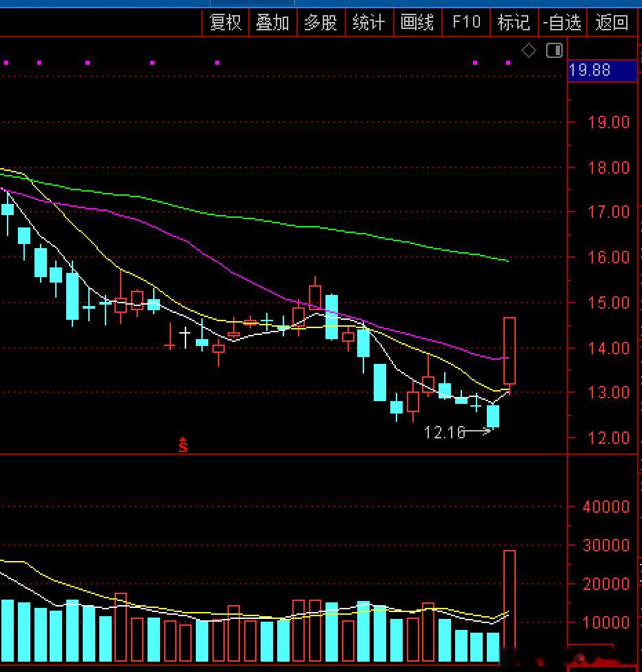Open the 统计 statistics tool
This screenshot has height=672, width=642.
(x=369, y=22)
